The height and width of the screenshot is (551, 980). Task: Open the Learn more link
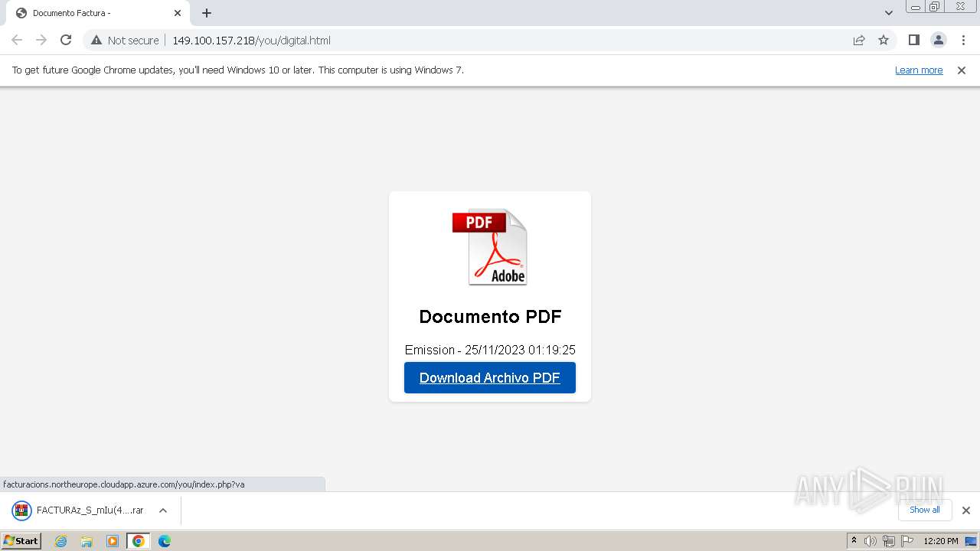click(x=919, y=70)
